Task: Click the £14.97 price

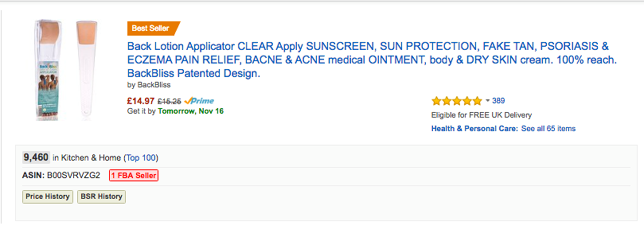Action: (x=140, y=101)
